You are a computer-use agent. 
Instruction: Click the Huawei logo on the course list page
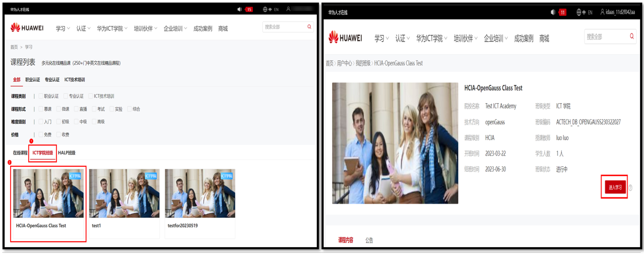point(27,28)
